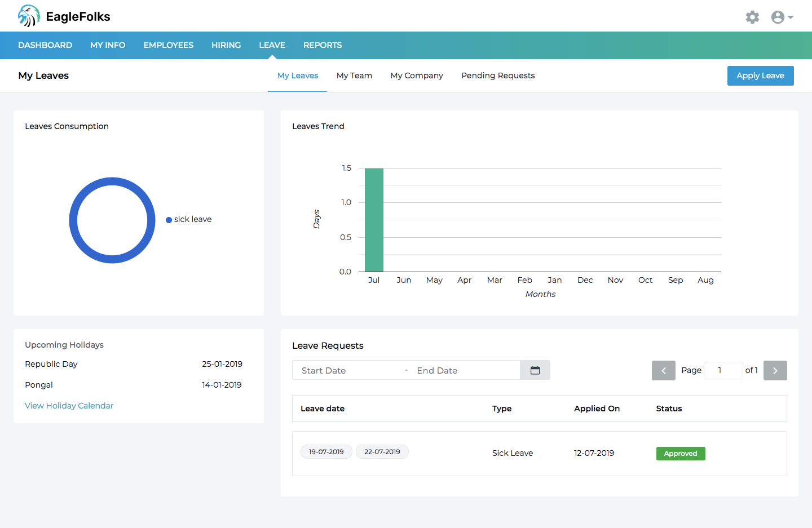Switch to the My Team tab
This screenshot has width=812, height=528.
tap(354, 76)
